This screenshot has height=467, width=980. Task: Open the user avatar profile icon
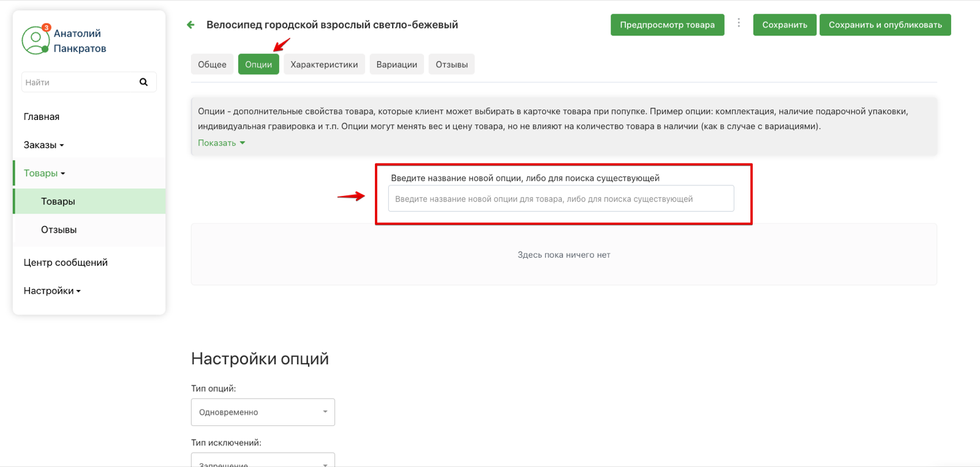pyautogui.click(x=35, y=40)
